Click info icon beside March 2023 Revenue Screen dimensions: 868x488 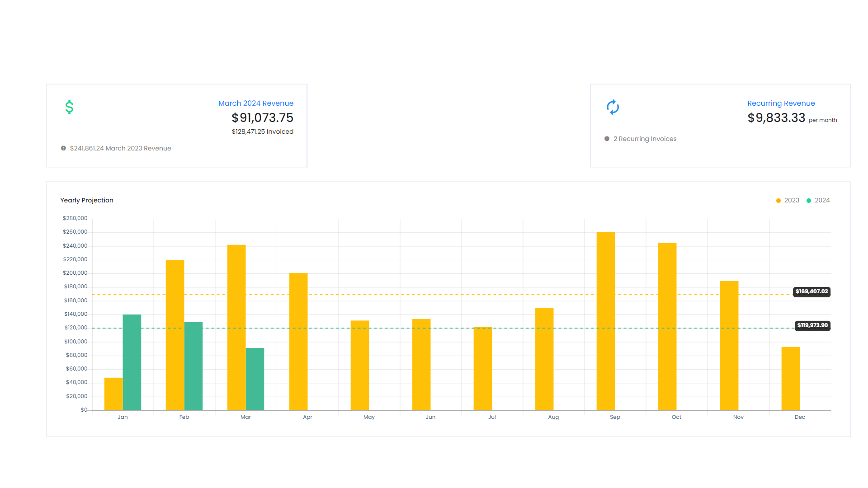click(x=63, y=148)
